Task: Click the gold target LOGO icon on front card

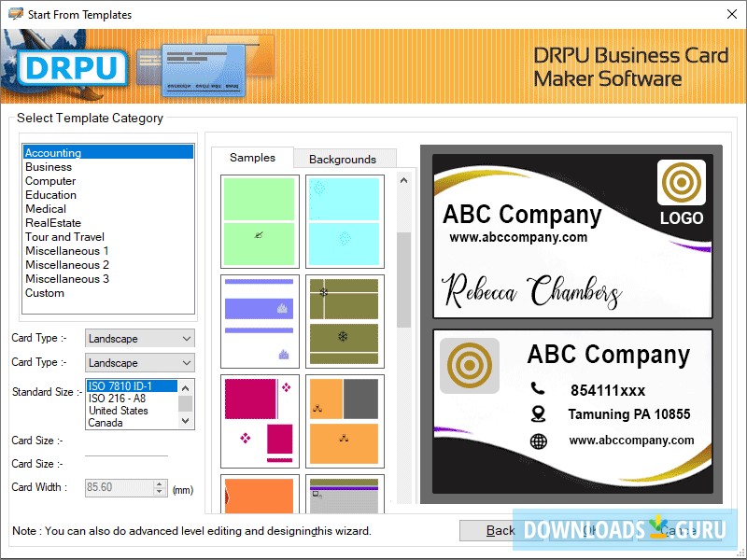Action: (682, 182)
